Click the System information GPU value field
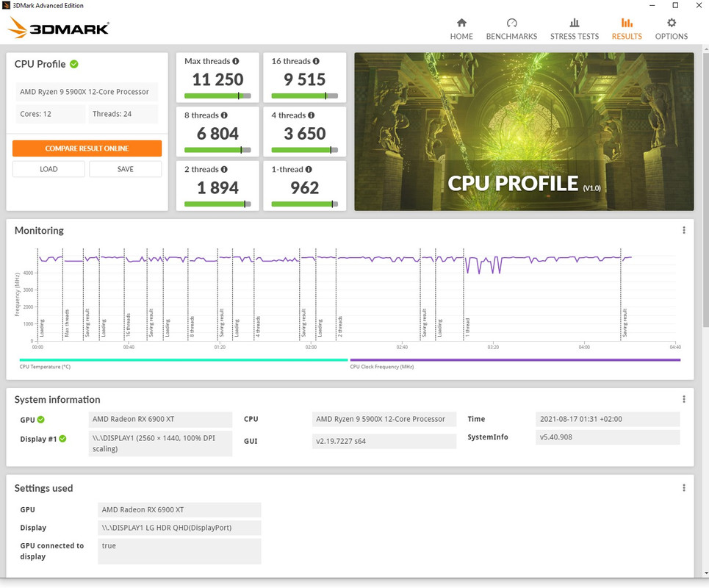Viewport: 709px width, 588px height. [x=160, y=419]
